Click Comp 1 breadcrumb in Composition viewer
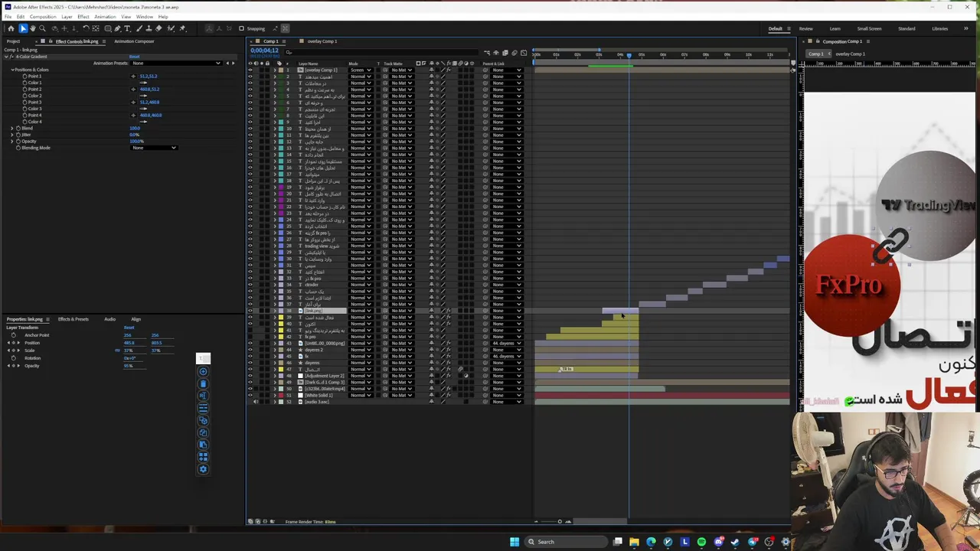The height and width of the screenshot is (551, 980). [815, 54]
